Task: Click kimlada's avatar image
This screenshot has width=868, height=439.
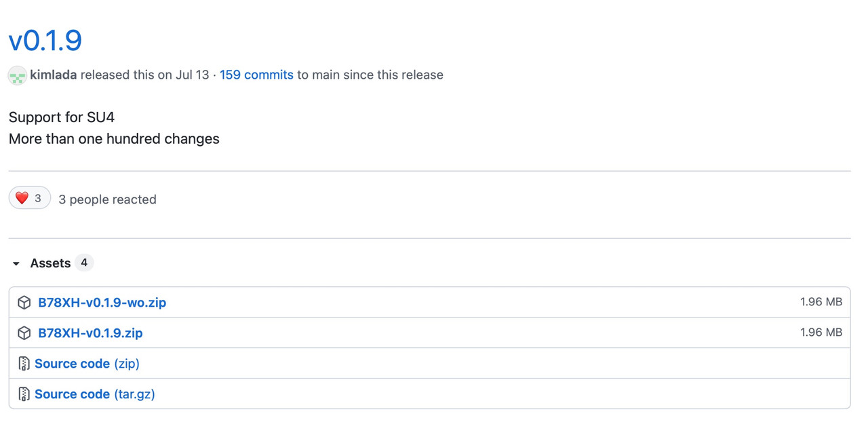Action: coord(17,75)
